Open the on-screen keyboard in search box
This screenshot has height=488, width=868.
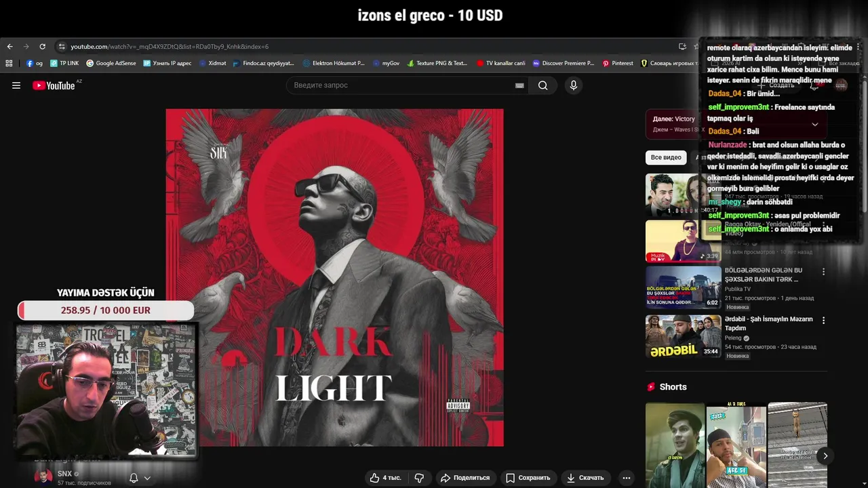click(519, 85)
